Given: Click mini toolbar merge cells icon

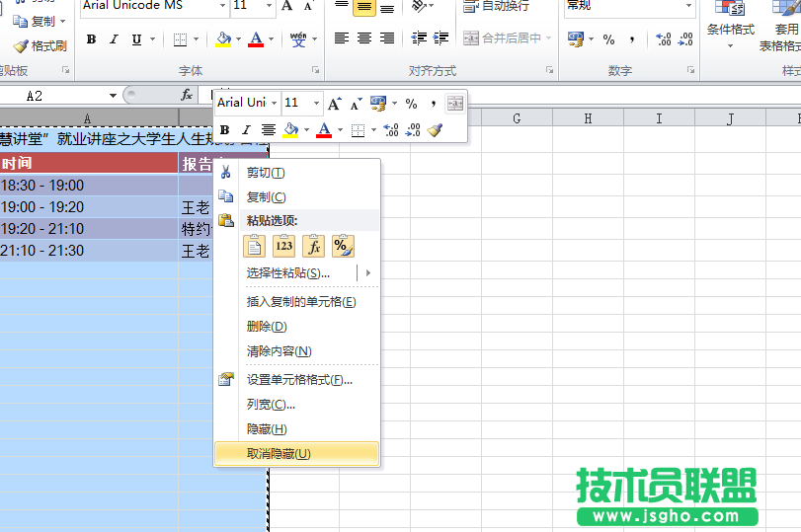Looking at the screenshot, I should [454, 104].
